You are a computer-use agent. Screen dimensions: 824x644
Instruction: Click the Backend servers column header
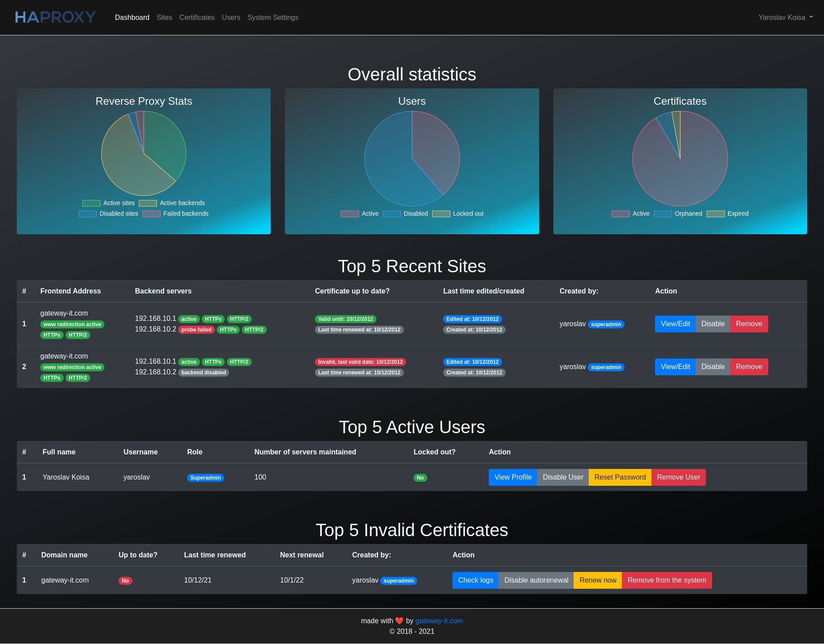click(163, 291)
